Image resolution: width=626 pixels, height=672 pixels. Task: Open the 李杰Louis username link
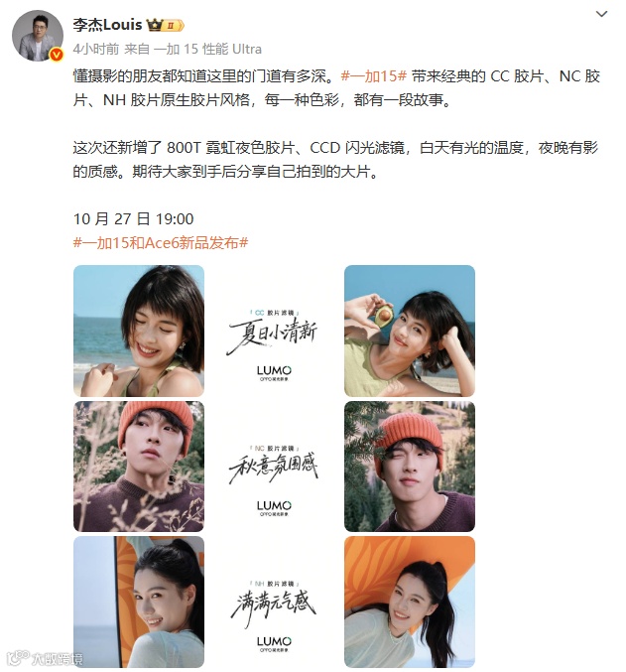tap(107, 25)
